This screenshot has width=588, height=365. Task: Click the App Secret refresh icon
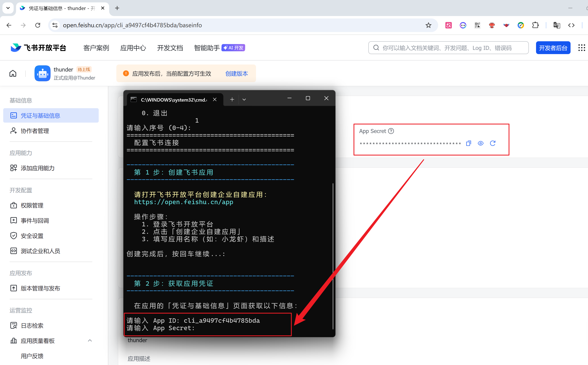pyautogui.click(x=493, y=143)
